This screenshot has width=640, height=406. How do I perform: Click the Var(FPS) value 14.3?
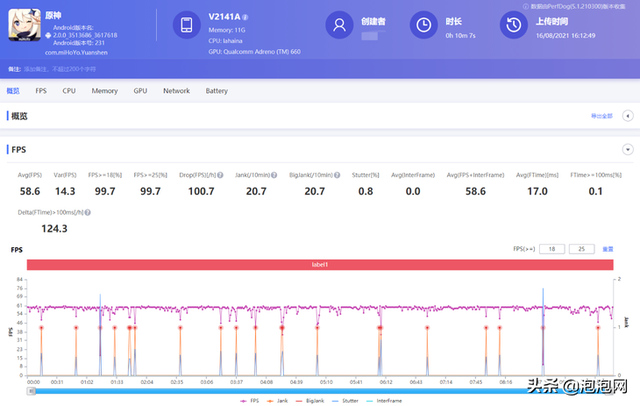click(x=65, y=191)
